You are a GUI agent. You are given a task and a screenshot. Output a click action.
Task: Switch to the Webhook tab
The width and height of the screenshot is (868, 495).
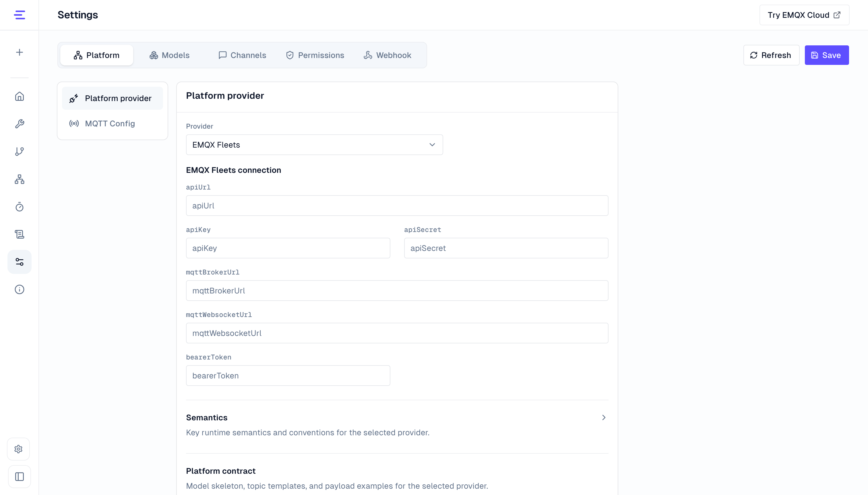pyautogui.click(x=387, y=55)
